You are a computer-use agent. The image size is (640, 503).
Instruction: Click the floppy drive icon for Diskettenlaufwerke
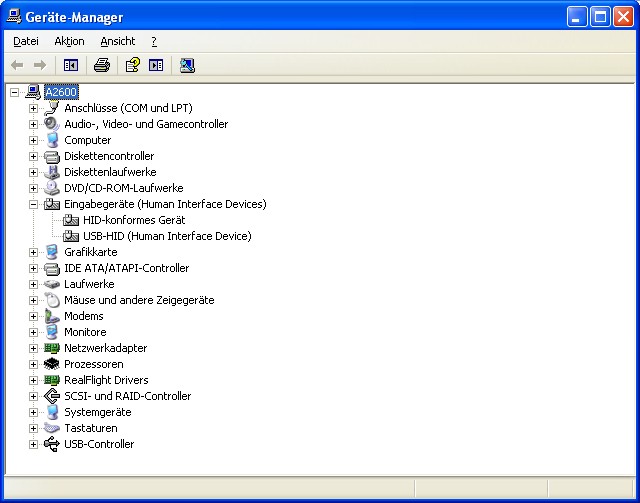click(52, 172)
